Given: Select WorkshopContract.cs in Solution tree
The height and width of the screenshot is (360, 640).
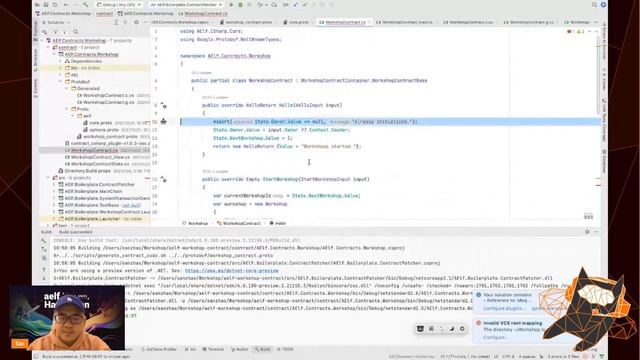Looking at the screenshot, I should pos(94,150).
